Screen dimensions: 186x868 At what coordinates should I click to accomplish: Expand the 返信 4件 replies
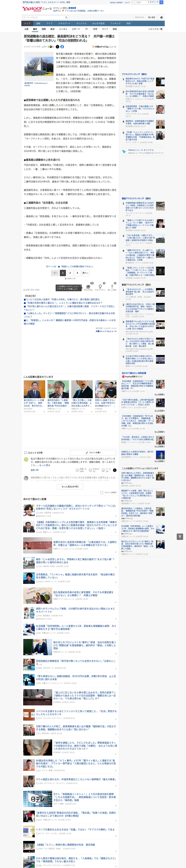34,470
